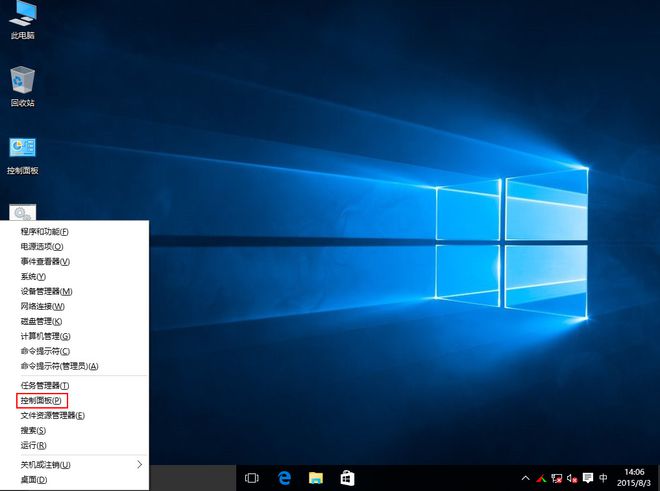Open Task View from the taskbar
The width and height of the screenshot is (660, 491).
[252, 478]
